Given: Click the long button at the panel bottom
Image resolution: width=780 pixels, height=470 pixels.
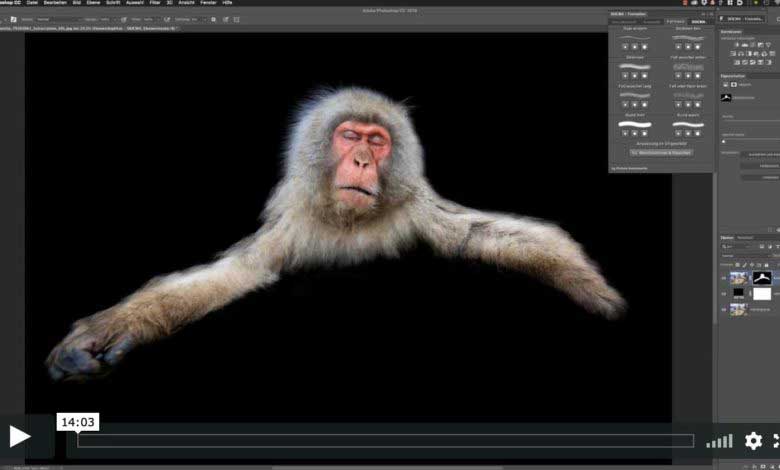Looking at the screenshot, I should coord(661,153).
